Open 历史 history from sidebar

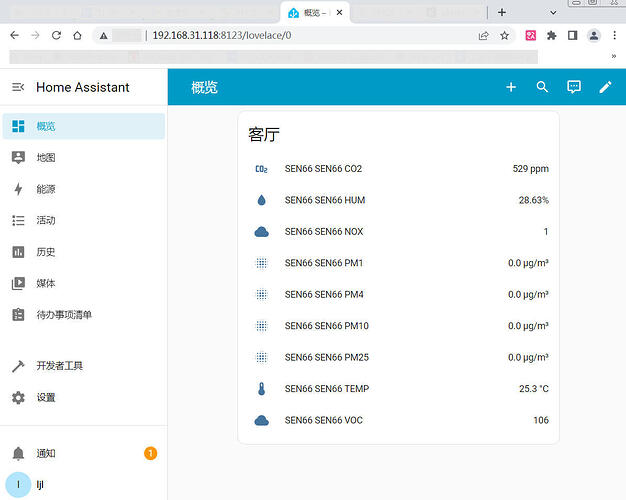pyautogui.click(x=46, y=252)
